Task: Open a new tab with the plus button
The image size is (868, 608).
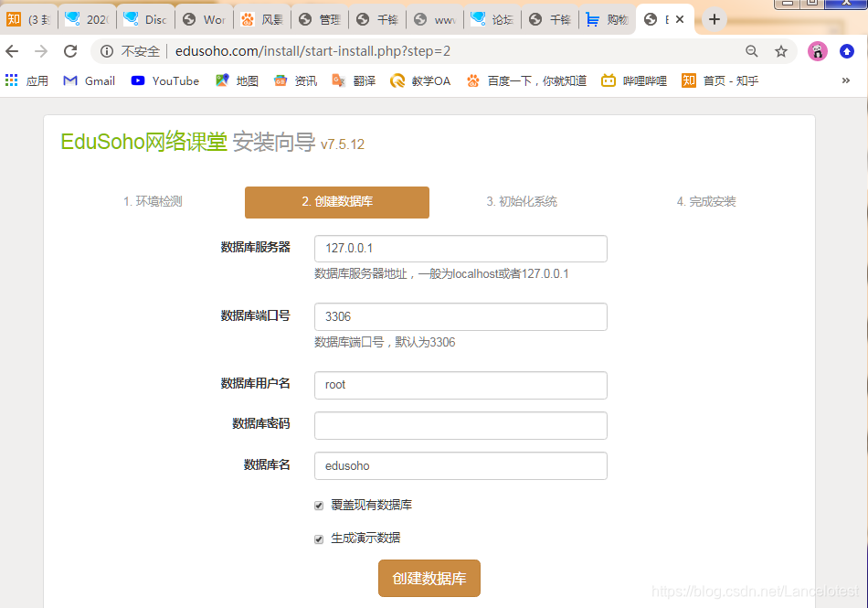Action: [x=715, y=19]
